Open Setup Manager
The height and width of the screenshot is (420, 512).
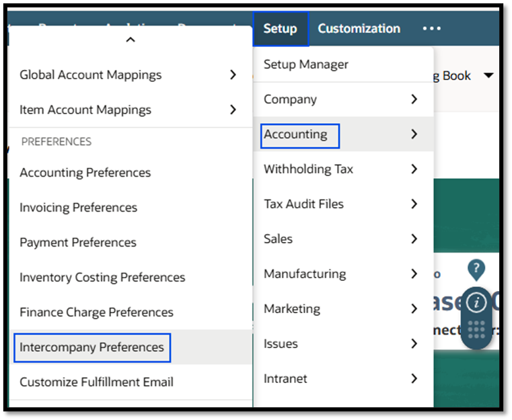click(x=306, y=65)
